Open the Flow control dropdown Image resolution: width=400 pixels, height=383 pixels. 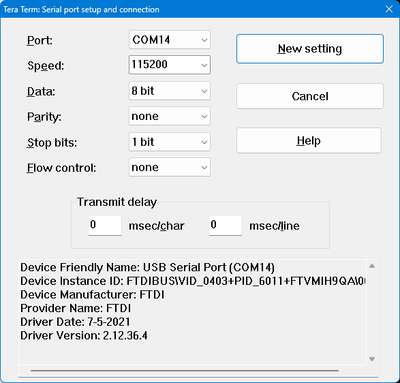point(169,167)
